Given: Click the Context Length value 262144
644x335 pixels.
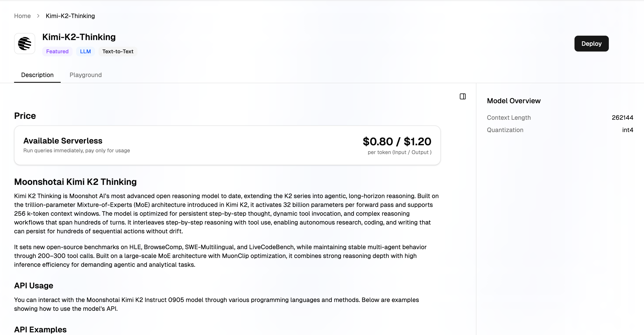Looking at the screenshot, I should pyautogui.click(x=622, y=118).
